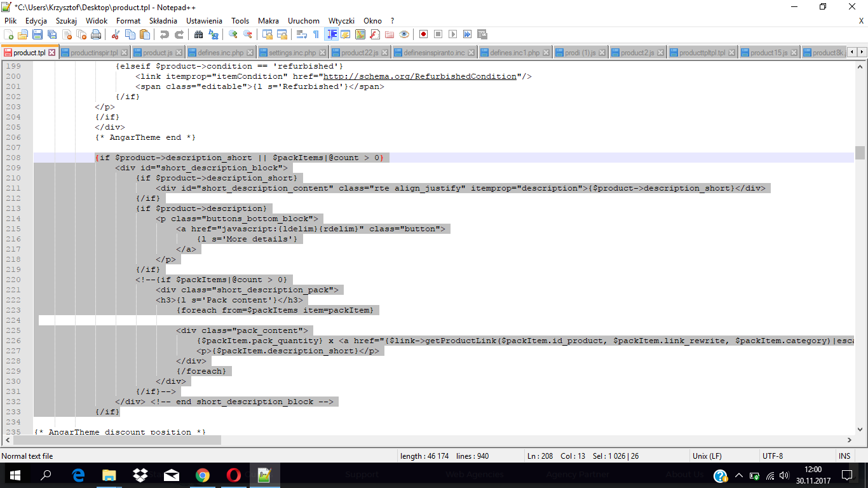This screenshot has height=488, width=868.
Task: Click the UTF-8 encoding indicator
Action: point(773,456)
